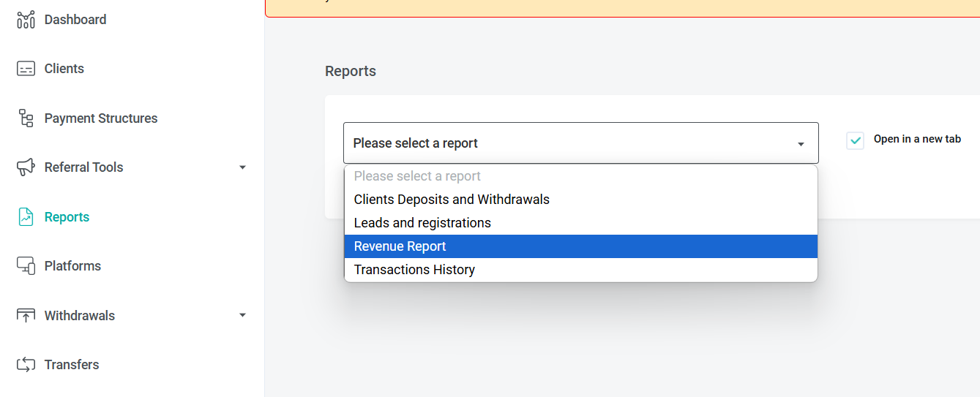This screenshot has width=980, height=397.
Task: Toggle the Open in a new tab checkbox
Action: pyautogui.click(x=855, y=140)
